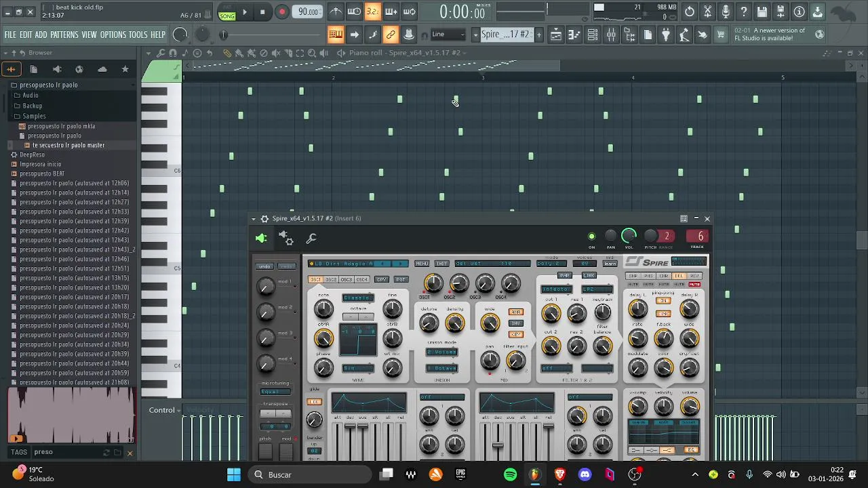Open the Line snap dropdown
This screenshot has height=488, width=868.
[448, 35]
